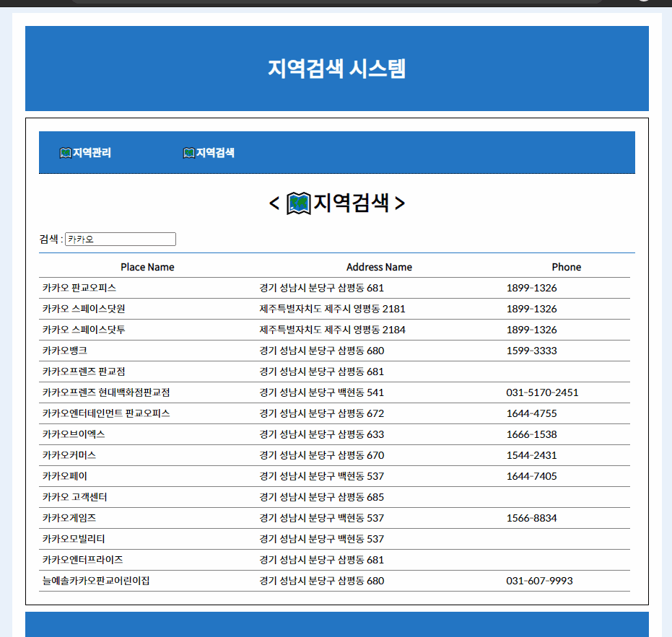The height and width of the screenshot is (637, 672).
Task: Click the phone number 031-607-9993
Action: [x=540, y=581]
